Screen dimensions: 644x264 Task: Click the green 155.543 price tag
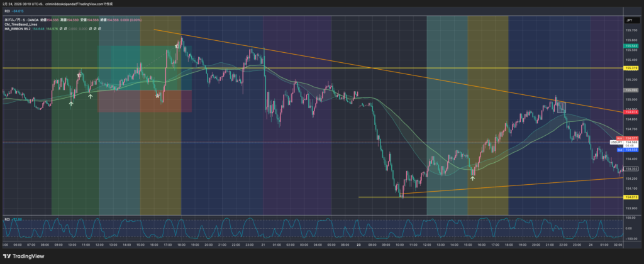pos(631,46)
